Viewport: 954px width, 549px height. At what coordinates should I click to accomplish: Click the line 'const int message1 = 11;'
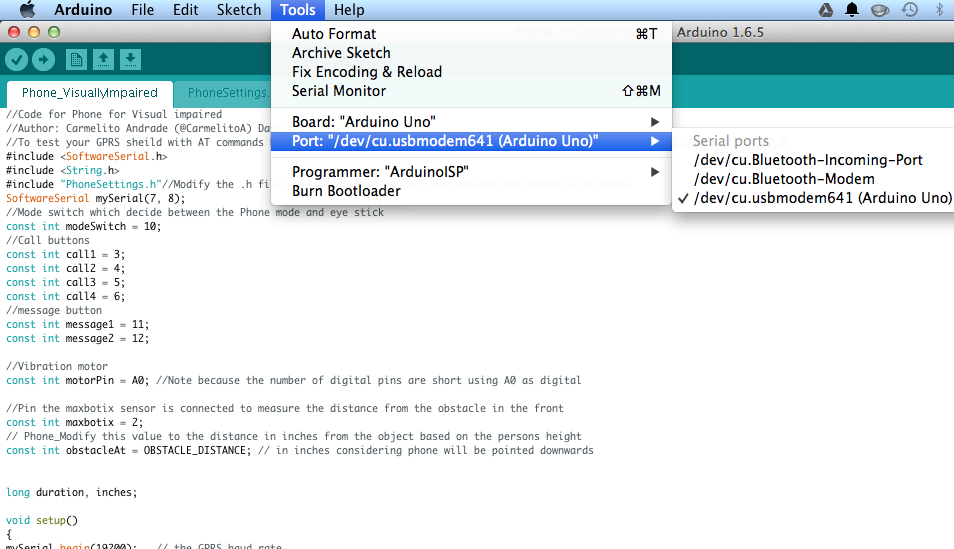click(x=77, y=324)
